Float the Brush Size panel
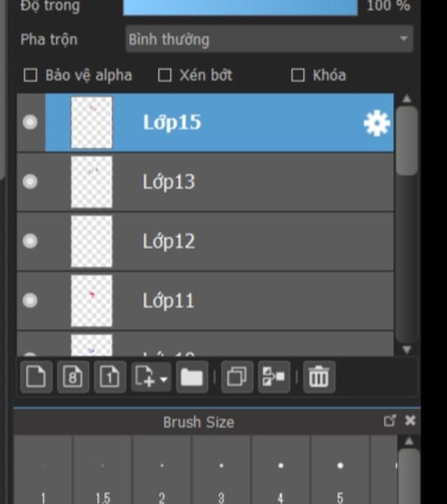 coord(389,420)
